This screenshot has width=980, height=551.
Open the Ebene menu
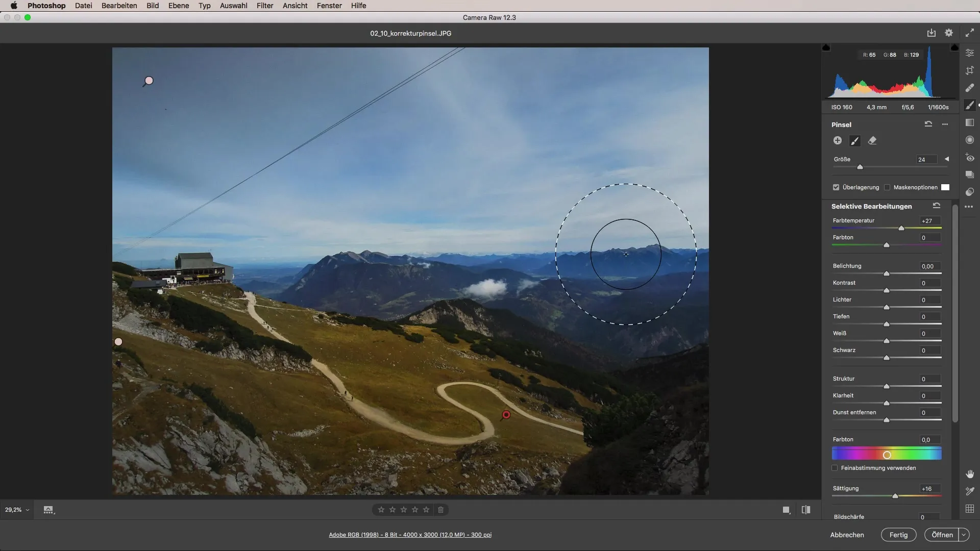[x=179, y=6]
